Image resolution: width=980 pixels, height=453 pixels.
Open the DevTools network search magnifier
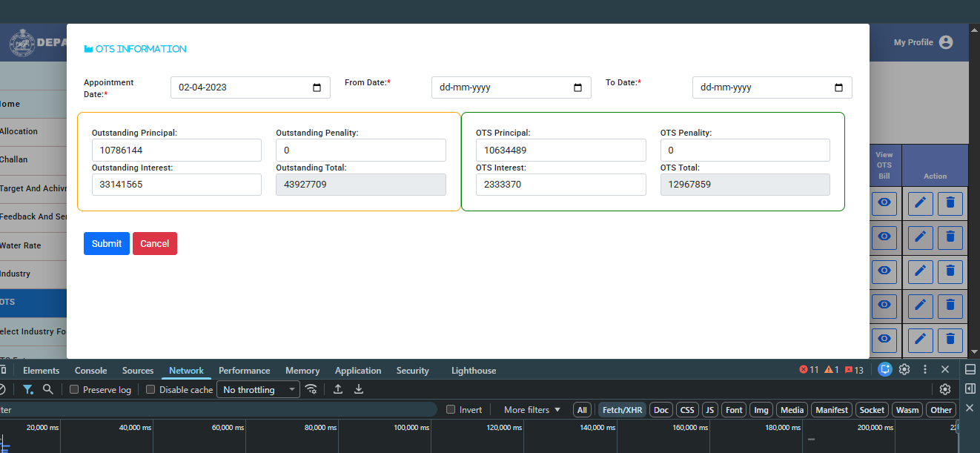click(x=48, y=389)
